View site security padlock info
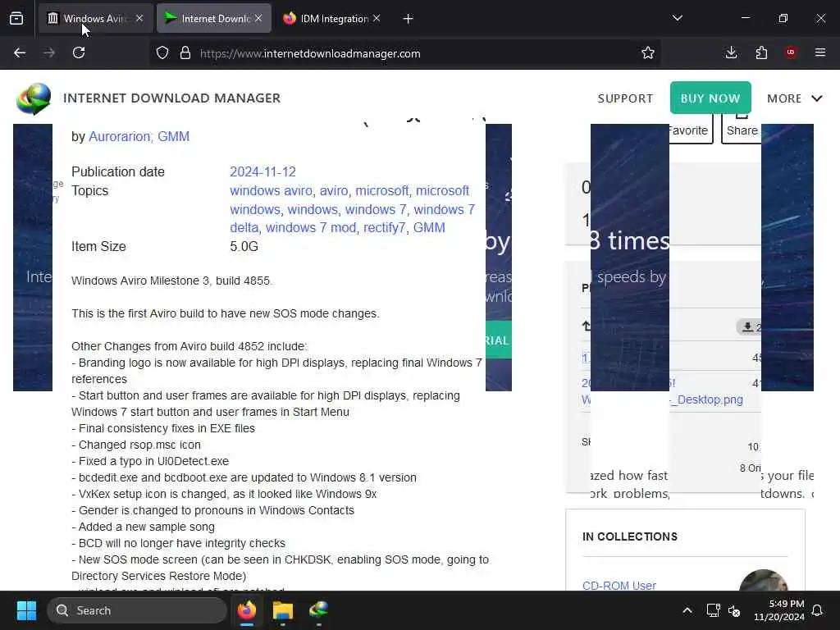Viewport: 840px width, 630px height. 185,52
